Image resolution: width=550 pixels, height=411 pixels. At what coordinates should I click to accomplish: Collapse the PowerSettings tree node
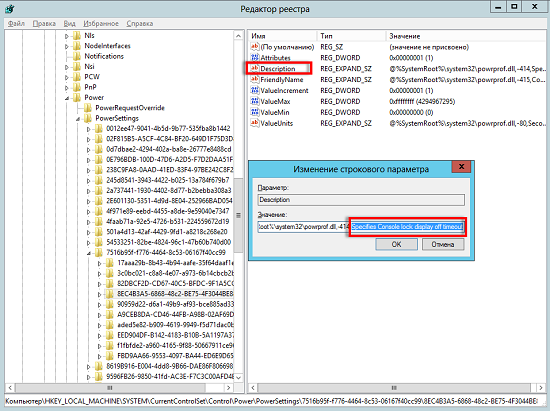point(78,119)
